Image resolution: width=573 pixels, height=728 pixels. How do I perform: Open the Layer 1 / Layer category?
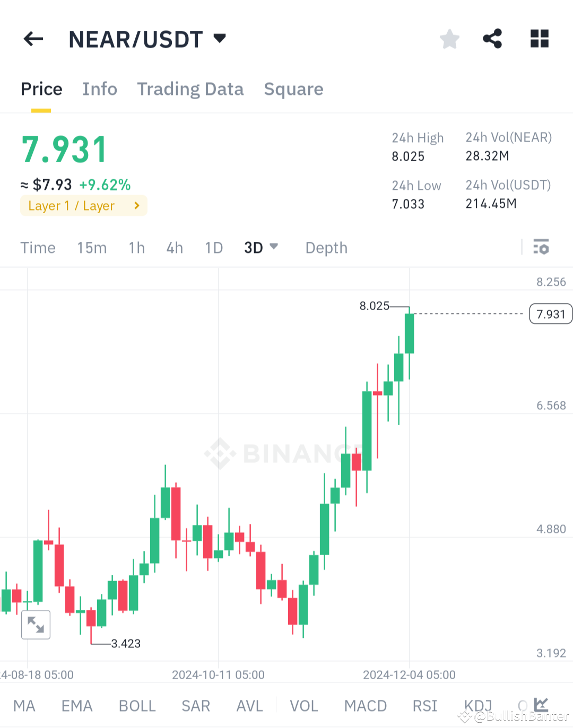pyautogui.click(x=83, y=206)
